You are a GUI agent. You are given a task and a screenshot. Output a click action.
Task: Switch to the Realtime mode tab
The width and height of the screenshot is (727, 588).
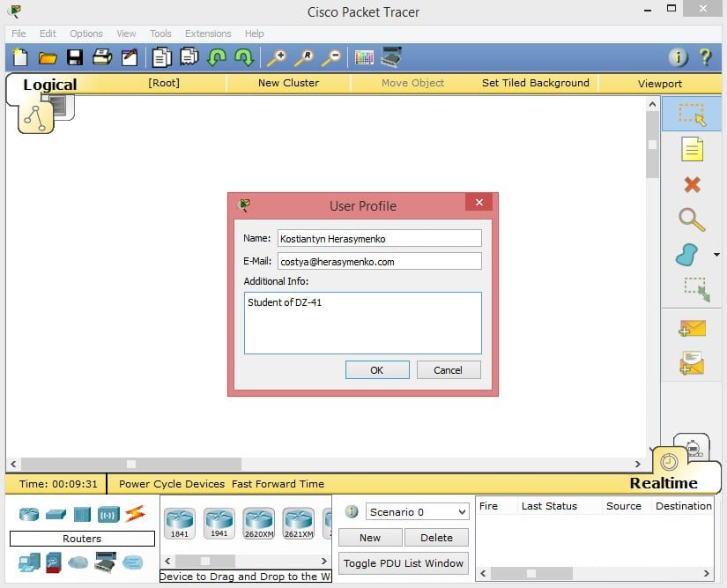[x=664, y=483]
